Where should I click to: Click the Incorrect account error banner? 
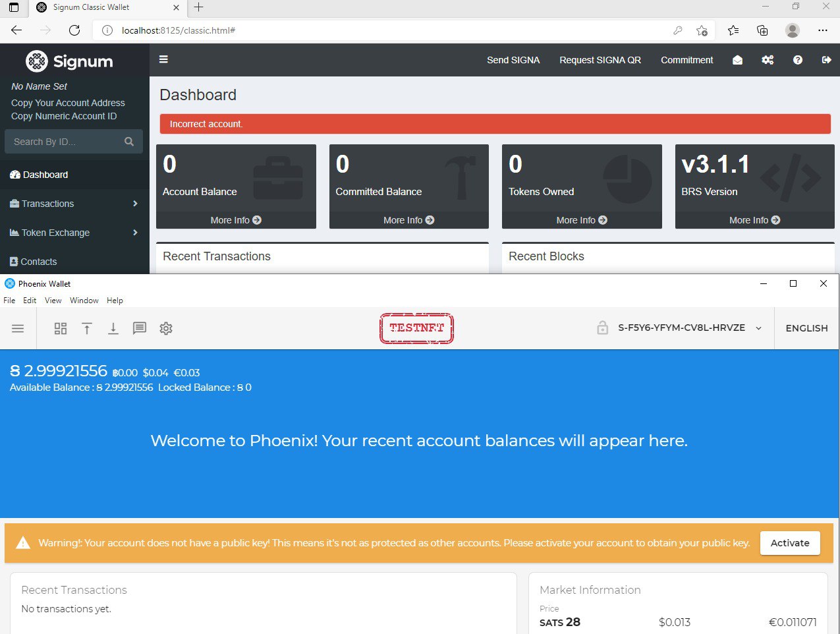(x=495, y=124)
